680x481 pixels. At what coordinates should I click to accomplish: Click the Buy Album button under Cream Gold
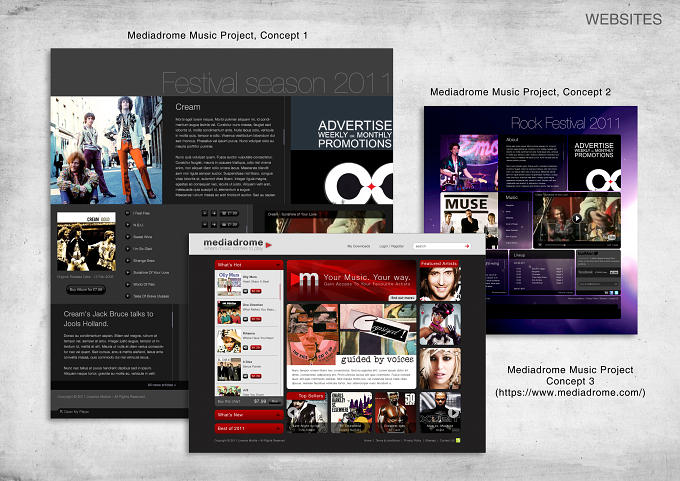(86, 289)
